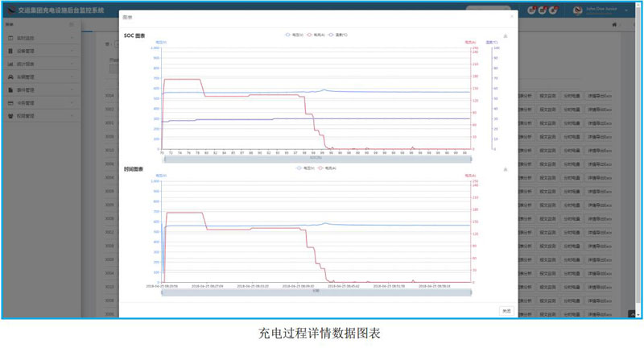The image size is (644, 348).
Task: Expand the 统计报表 sidebar menu
Action: pyautogui.click(x=40, y=64)
